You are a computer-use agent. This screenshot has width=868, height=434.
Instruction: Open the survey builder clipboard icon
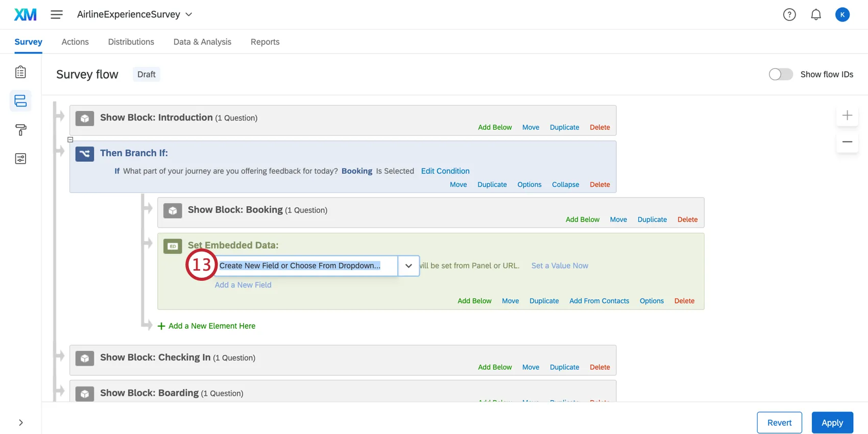tap(20, 72)
